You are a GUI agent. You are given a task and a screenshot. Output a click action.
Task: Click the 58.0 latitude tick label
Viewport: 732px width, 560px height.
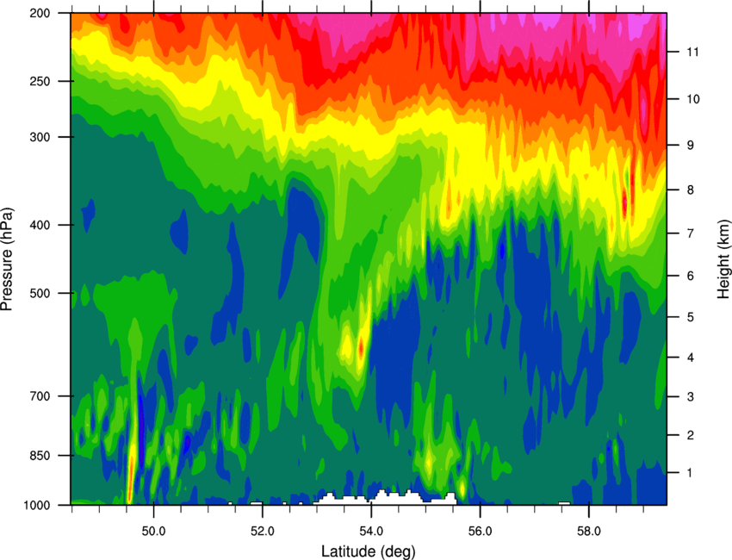point(589,532)
